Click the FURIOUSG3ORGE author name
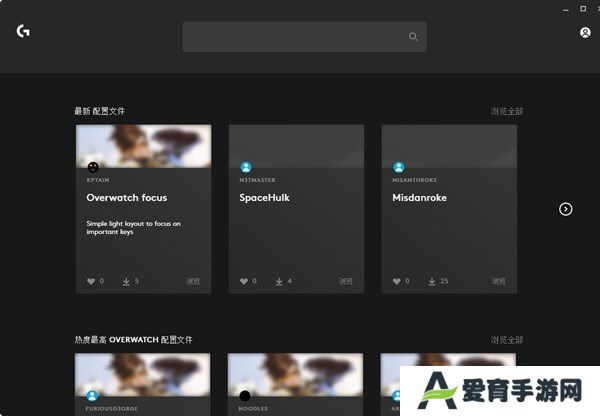 coord(112,408)
